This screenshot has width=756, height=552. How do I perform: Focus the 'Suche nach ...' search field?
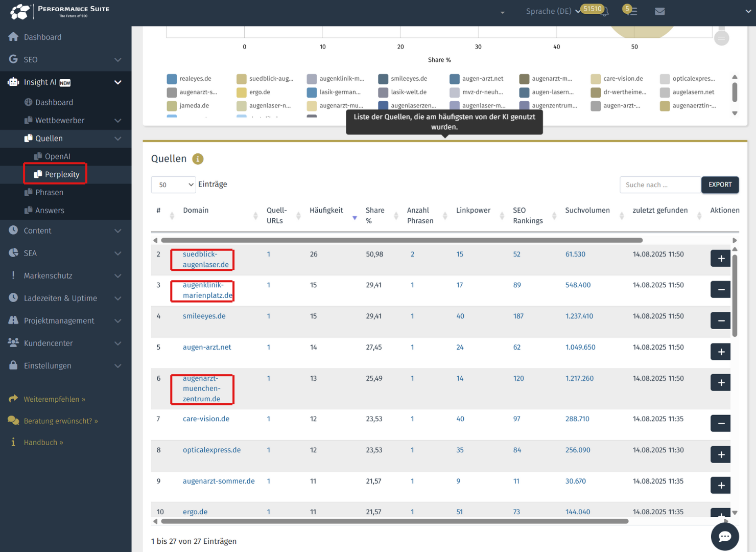tap(660, 185)
